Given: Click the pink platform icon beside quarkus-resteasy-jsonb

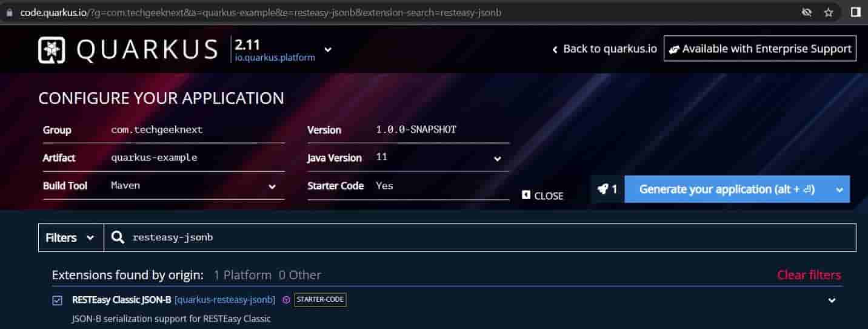Looking at the screenshot, I should [286, 300].
